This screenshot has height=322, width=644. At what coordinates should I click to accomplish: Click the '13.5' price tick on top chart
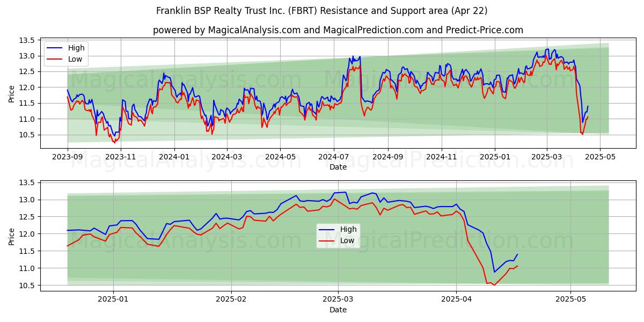pyautogui.click(x=27, y=40)
